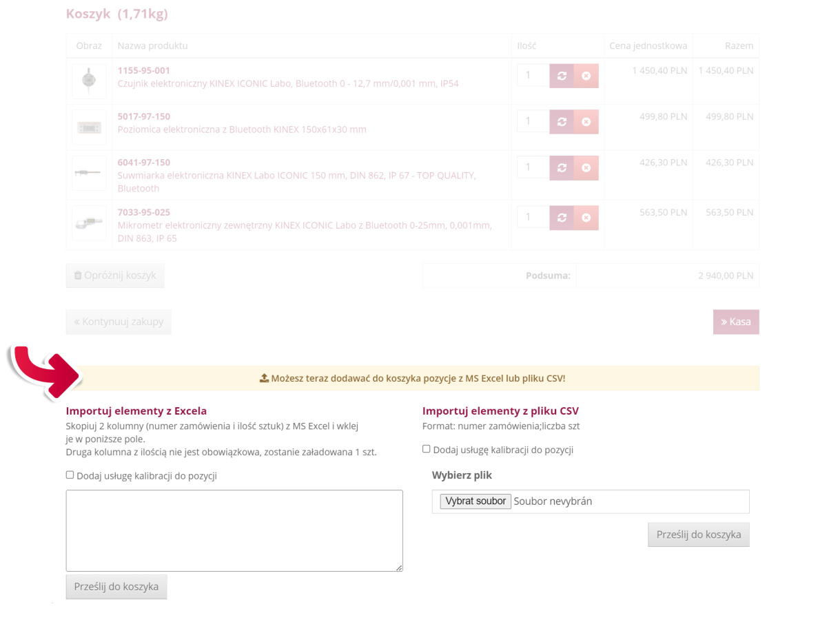This screenshot has width=827, height=644.
Task: Proceed to checkout with Kasa button
Action: pos(735,322)
